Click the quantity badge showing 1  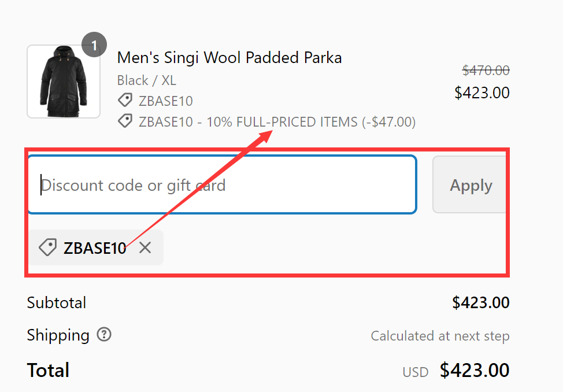(94, 45)
